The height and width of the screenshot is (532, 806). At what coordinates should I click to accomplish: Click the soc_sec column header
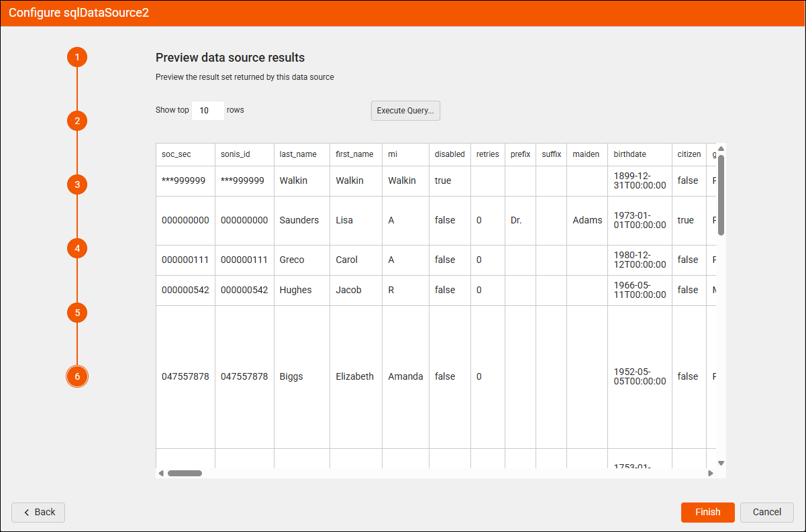pos(186,154)
